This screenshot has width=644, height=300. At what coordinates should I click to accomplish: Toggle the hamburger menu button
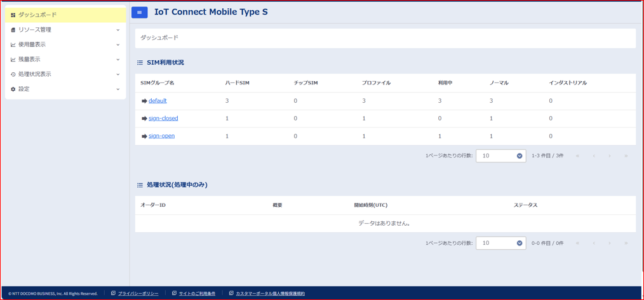point(139,12)
